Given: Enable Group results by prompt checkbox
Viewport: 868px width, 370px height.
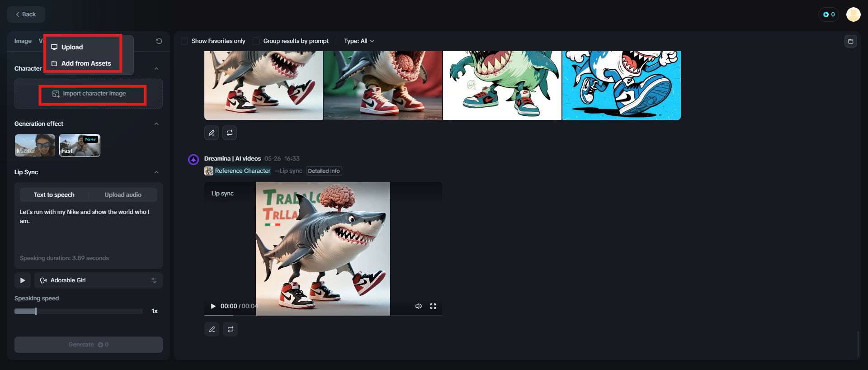Looking at the screenshot, I should (x=256, y=41).
